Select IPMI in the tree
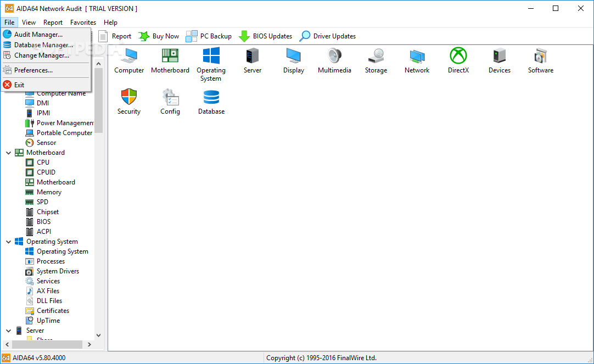This screenshot has height=364, width=594. [38, 113]
